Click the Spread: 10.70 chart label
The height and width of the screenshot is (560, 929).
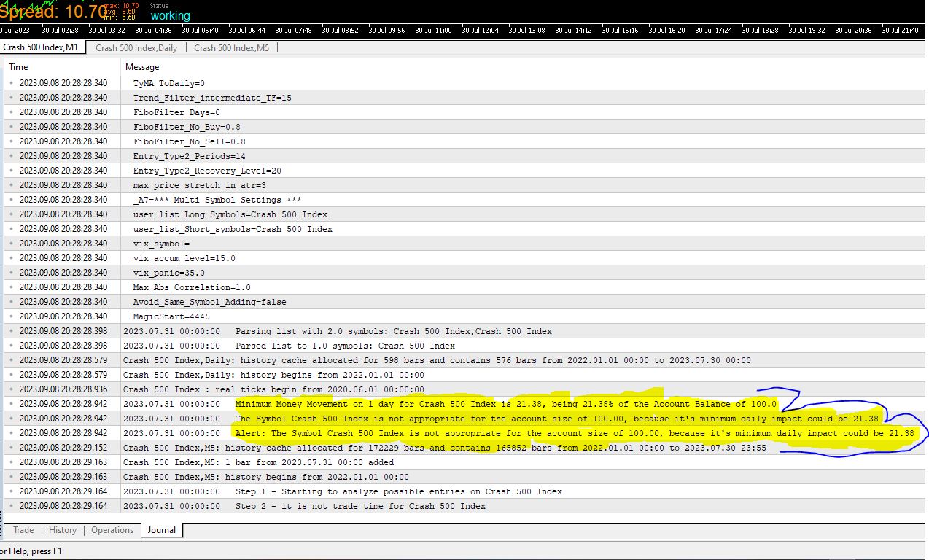[53, 12]
